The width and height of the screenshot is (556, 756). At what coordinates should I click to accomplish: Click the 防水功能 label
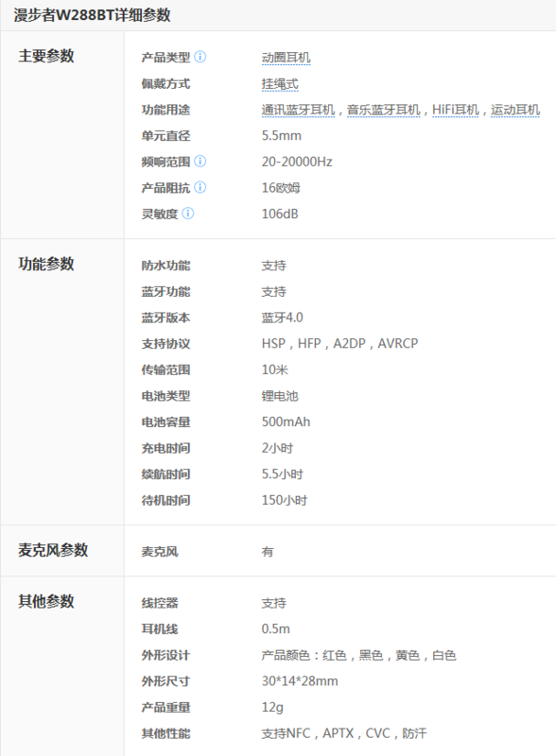165,266
